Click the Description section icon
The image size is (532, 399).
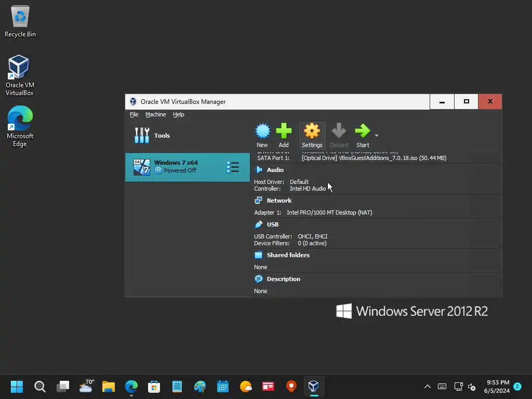click(259, 279)
